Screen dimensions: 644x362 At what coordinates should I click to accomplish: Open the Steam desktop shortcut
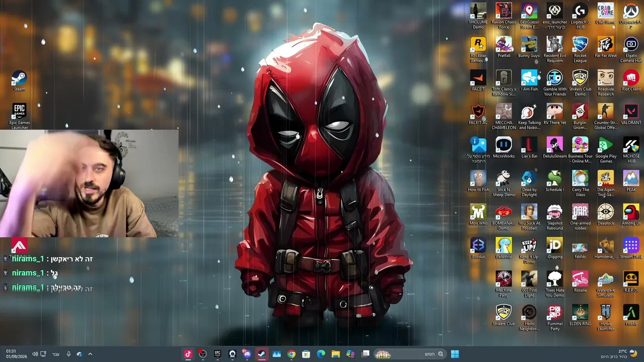pyautogui.click(x=19, y=81)
